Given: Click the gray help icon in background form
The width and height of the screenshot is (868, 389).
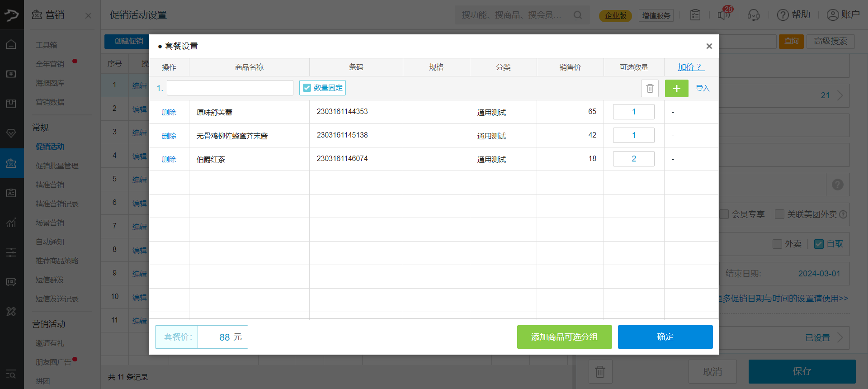Looking at the screenshot, I should (x=838, y=185).
